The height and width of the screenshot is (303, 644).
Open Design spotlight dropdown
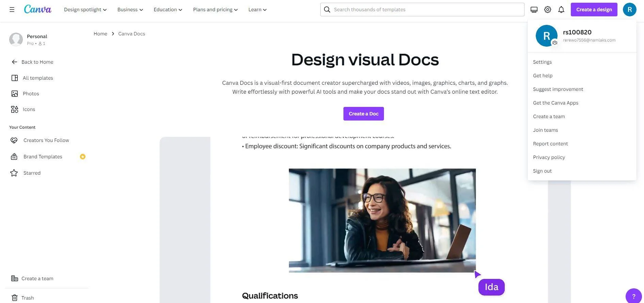(x=85, y=10)
